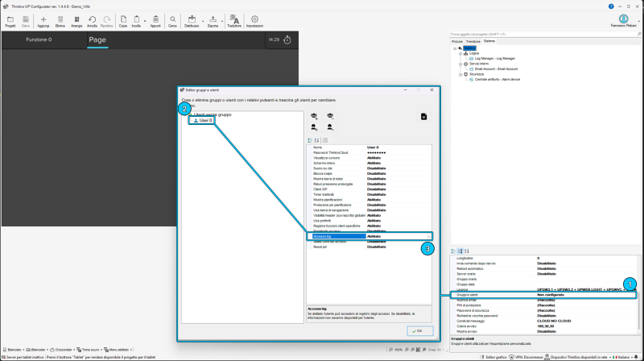Click alphabetical sort icon in dialog property grid
The image size is (644, 361).
tap(316, 141)
